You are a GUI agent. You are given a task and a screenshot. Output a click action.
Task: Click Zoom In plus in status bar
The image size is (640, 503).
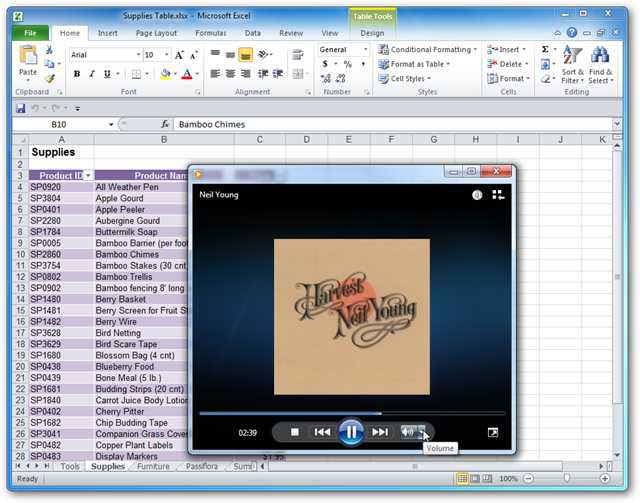click(x=604, y=479)
